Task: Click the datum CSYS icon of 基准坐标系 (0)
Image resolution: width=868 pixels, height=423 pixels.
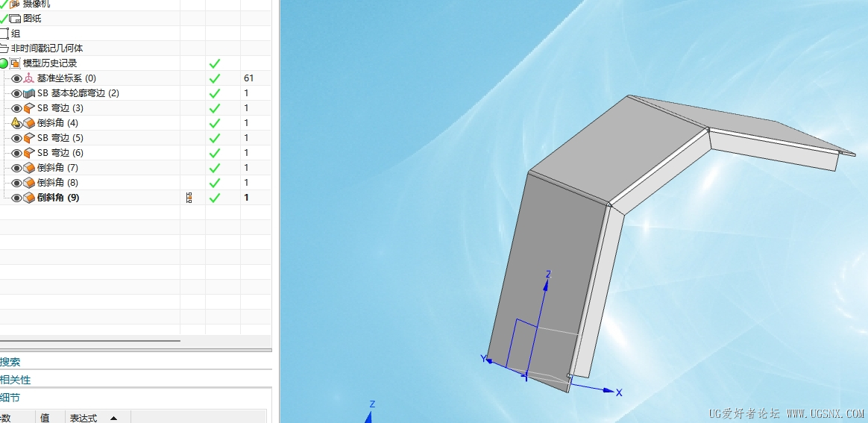Action: 29,78
